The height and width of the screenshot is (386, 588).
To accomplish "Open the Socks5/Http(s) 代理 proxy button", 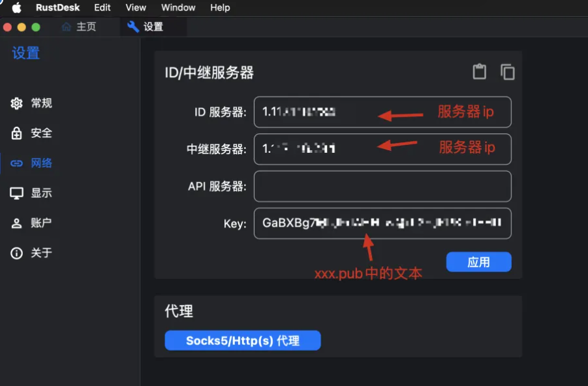I will tap(243, 340).
